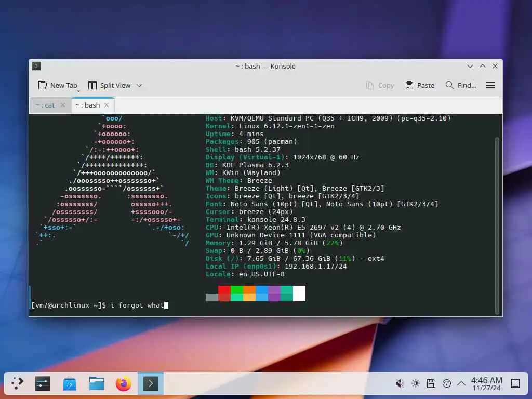Click the Show Desktop button on panel
Screen dimensions: 532x399
tap(515, 384)
